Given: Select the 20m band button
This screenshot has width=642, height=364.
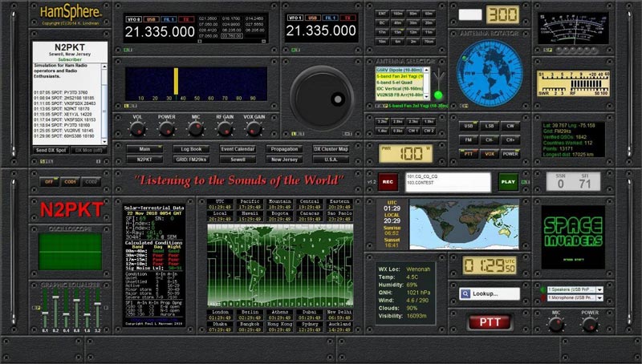Looking at the screenshot, I should pyautogui.click(x=429, y=23).
